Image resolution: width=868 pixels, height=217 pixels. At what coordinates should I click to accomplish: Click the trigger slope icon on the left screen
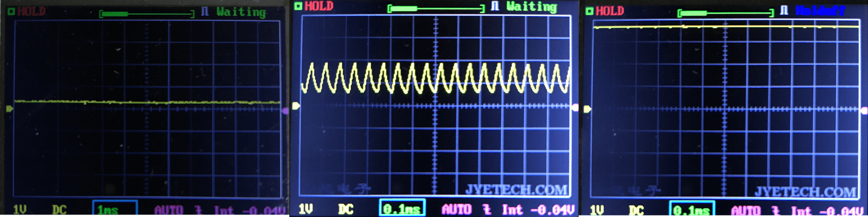198,210
